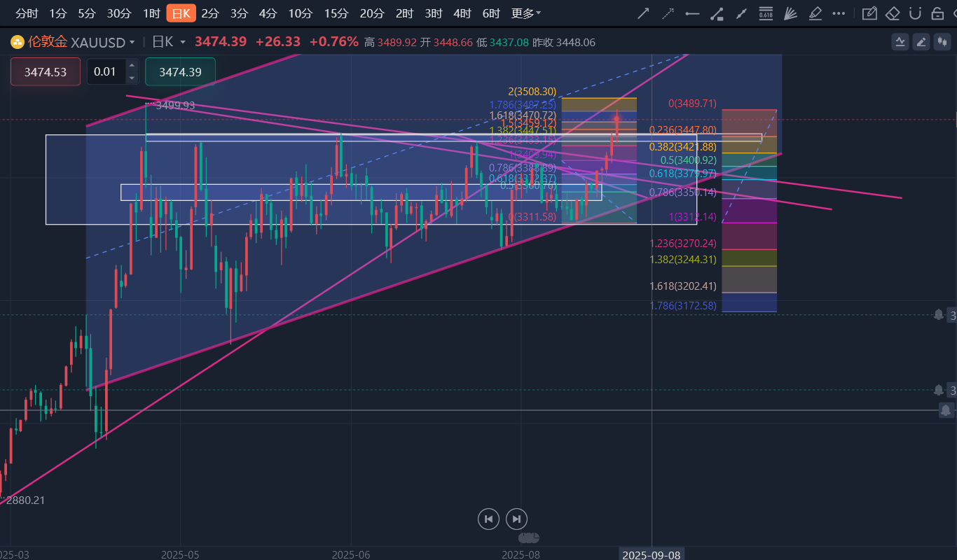Expand the 日K period dropdown
The width and height of the screenshot is (957, 560).
point(183,43)
